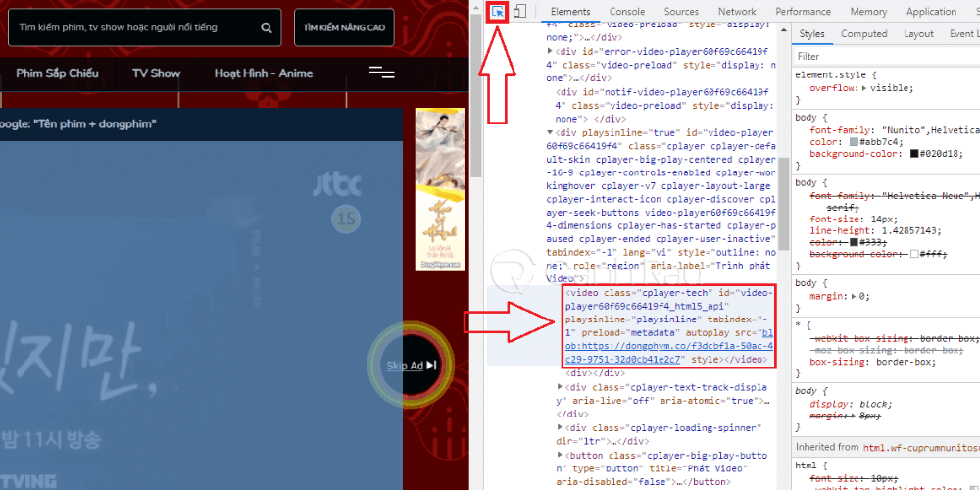Screen dimensions: 980x490
Task: Select the empty <div></div> row
Action: 596,373
